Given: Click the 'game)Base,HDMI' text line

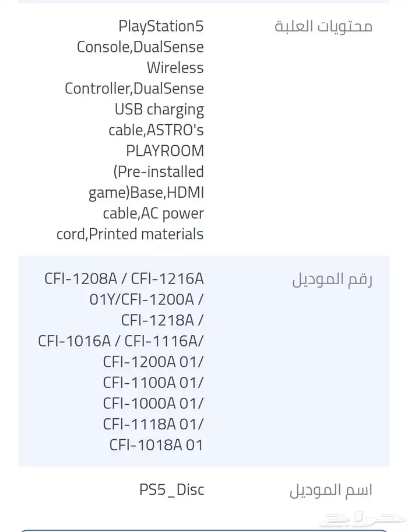Looking at the screenshot, I should tap(146, 192).
